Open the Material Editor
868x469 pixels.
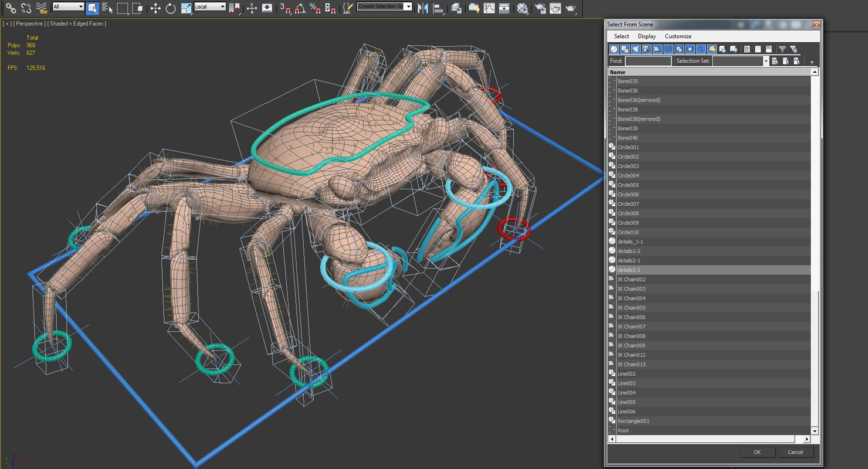[x=522, y=8]
